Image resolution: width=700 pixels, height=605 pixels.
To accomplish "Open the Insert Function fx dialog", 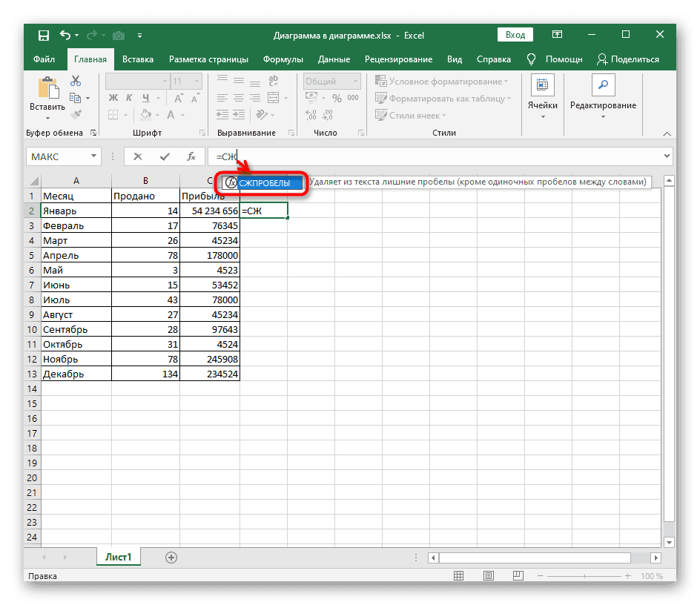I will [191, 156].
